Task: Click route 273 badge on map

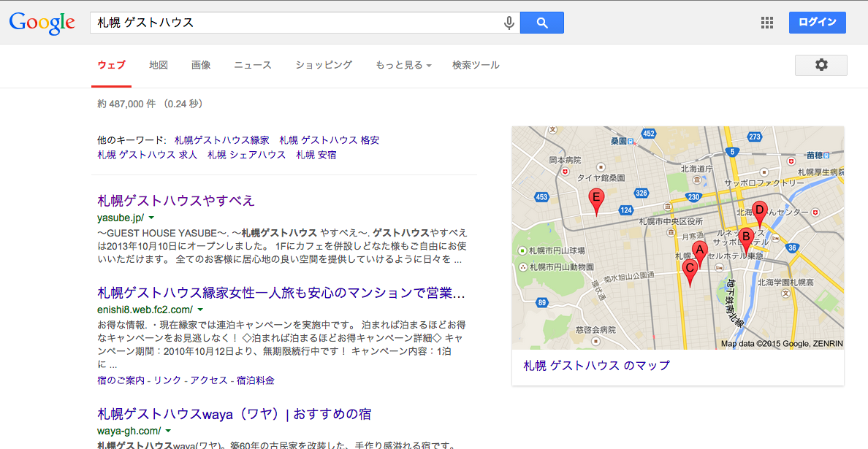Action: pos(755,137)
